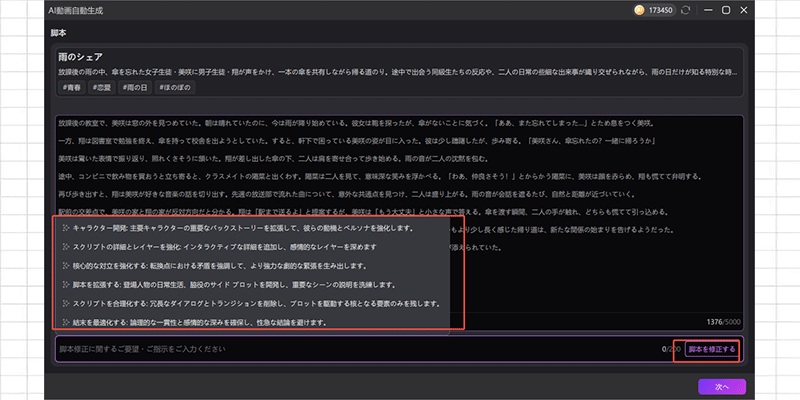This screenshot has height=400, width=800.
Task: Click the icon beside キャラクター開発 suggestion
Action: point(66,229)
